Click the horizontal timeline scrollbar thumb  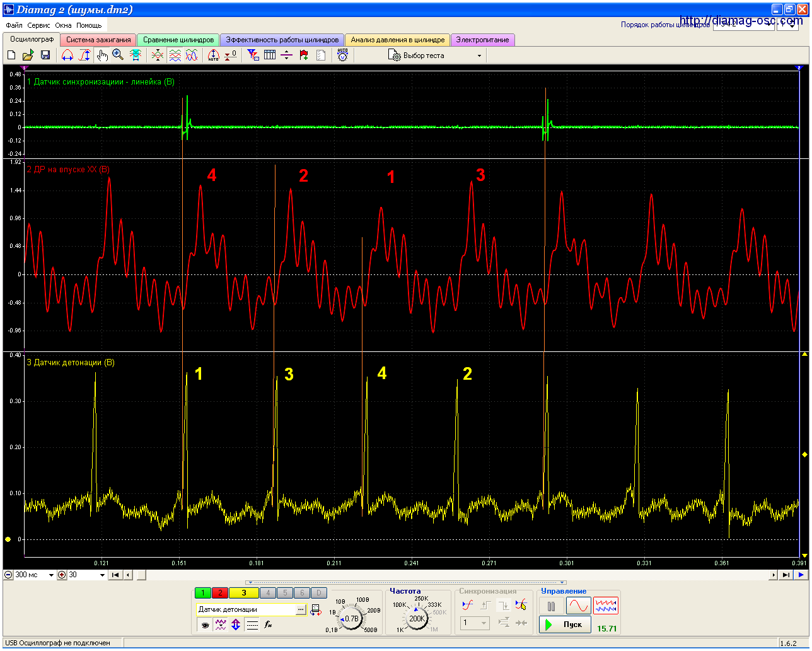tap(142, 575)
